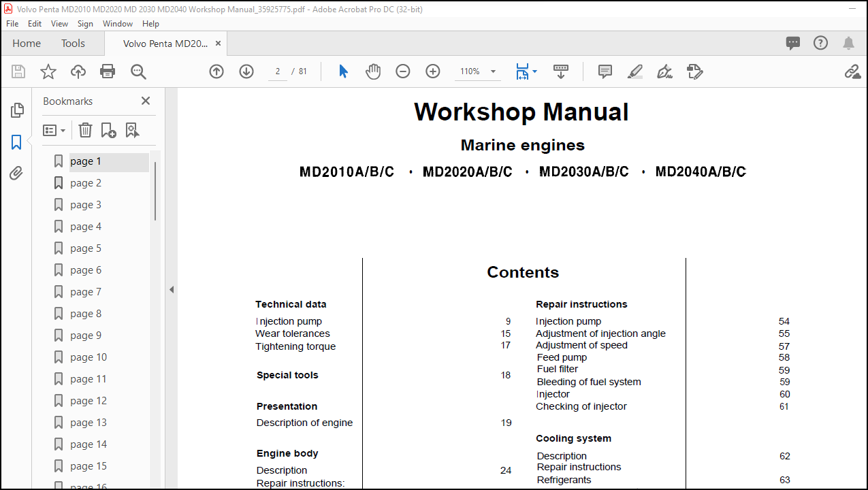
Task: Click the upload to cloud icon
Action: (x=78, y=71)
